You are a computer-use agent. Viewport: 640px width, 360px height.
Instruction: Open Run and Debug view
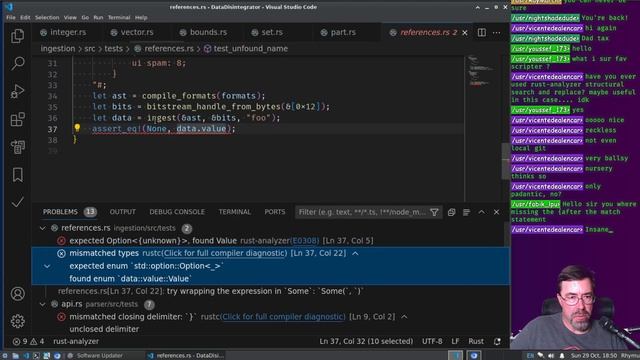(18, 91)
